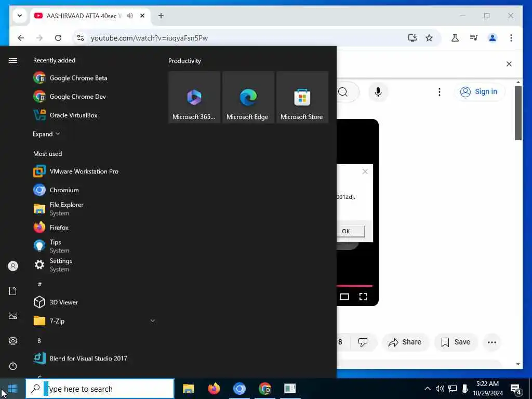Screen dimensions: 532x399
Task: Dislike the video
Action: (x=363, y=342)
